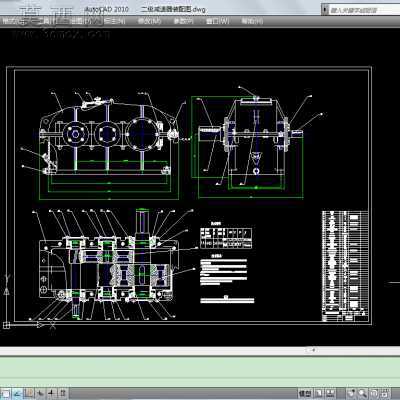Click the horizontal scrollbar thumb below the drawing

tap(311, 350)
